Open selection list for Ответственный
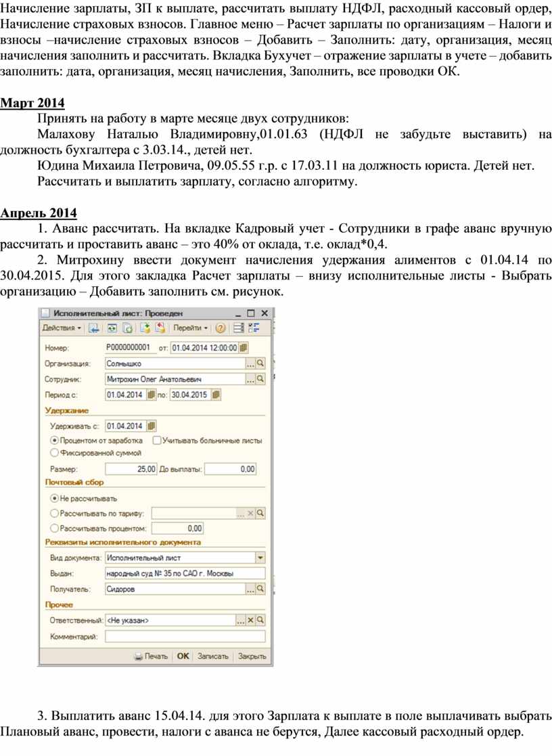 (241, 621)
